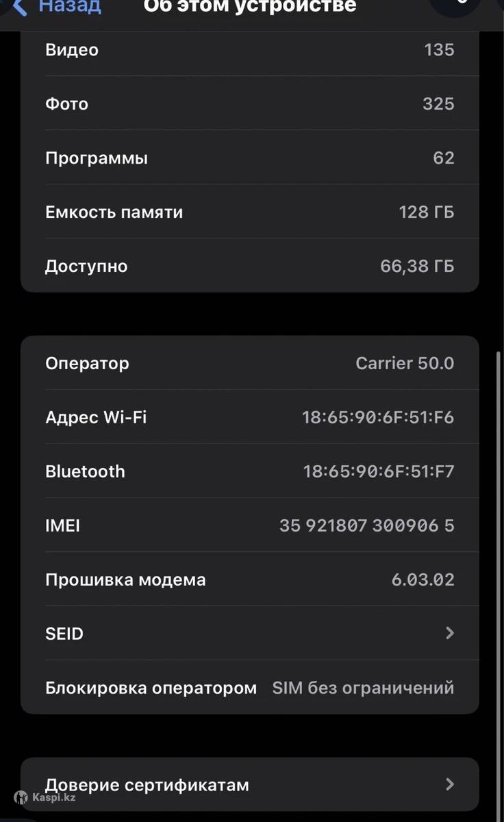Tap the Прошивка модема version 6.03.02

423,580
